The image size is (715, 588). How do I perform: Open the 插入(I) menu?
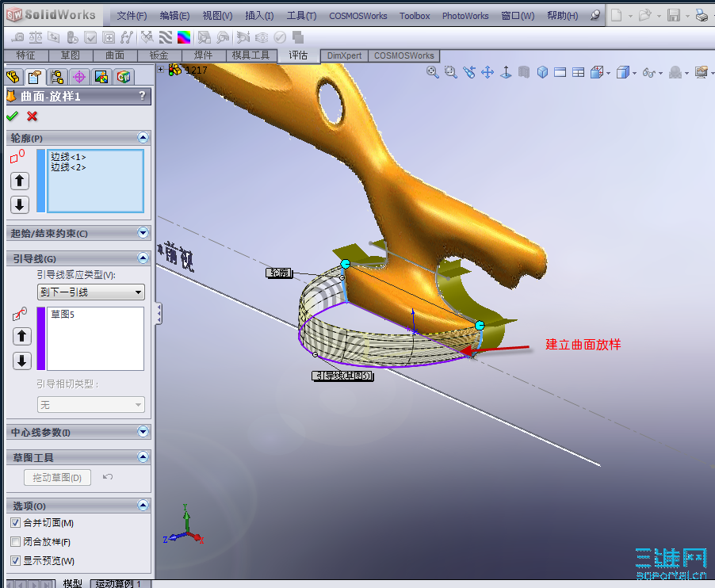click(259, 16)
